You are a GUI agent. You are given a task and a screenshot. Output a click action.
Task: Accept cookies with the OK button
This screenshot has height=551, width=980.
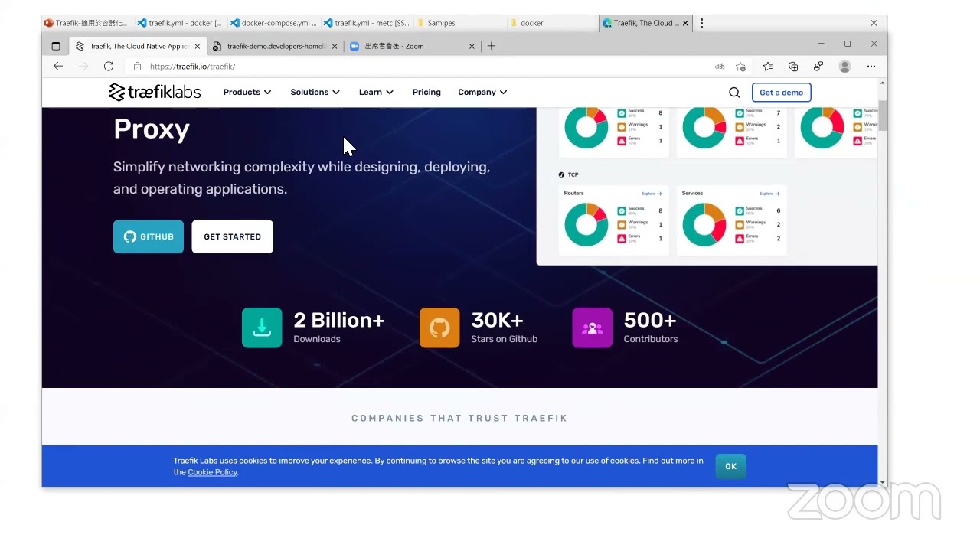[730, 466]
